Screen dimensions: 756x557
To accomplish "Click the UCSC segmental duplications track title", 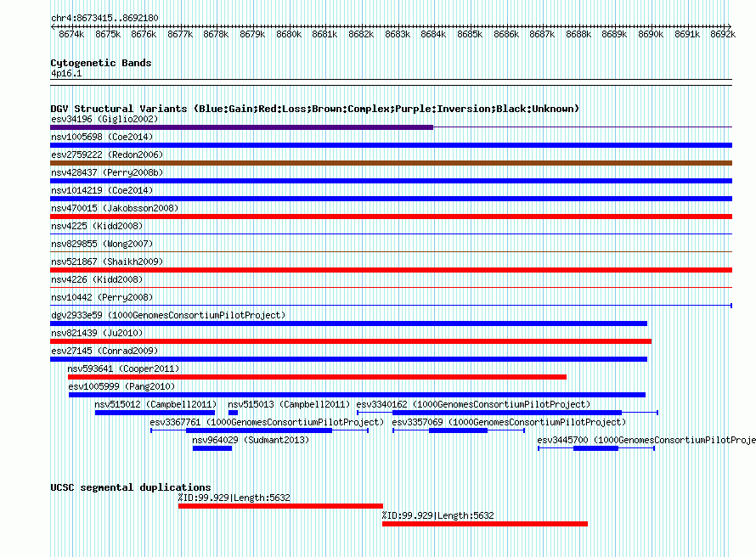I will point(131,487).
